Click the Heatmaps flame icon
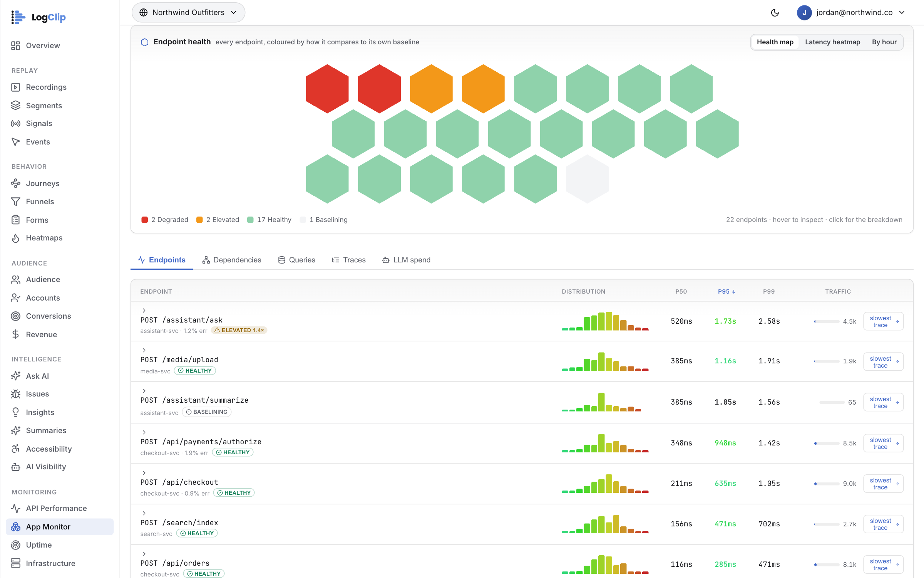This screenshot has width=924, height=578. coord(15,238)
